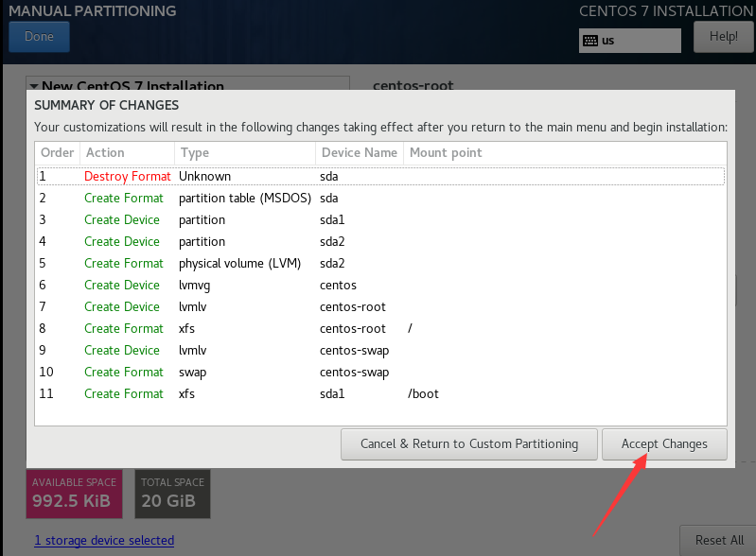Select the 'Destroy Format' row for sda
Image resolution: width=756 pixels, height=556 pixels.
[381, 176]
